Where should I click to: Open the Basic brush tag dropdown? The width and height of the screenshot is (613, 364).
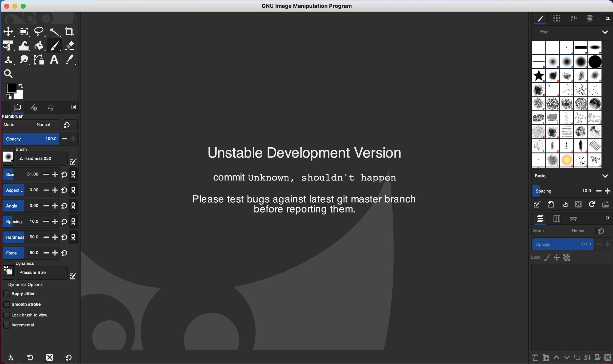point(605,176)
